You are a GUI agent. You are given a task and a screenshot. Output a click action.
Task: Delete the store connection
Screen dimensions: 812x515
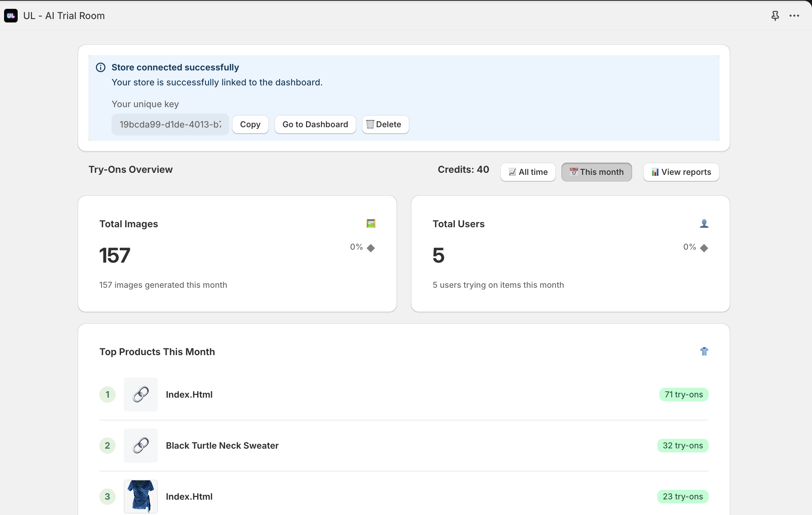[x=385, y=124]
